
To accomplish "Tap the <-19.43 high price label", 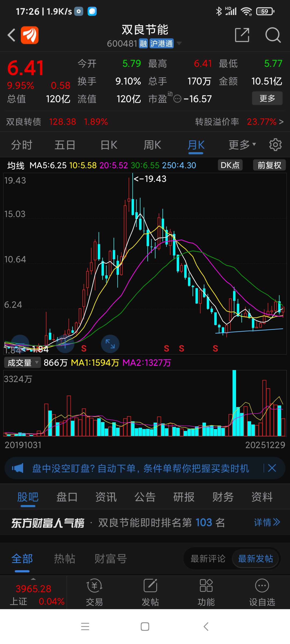I will [x=150, y=179].
